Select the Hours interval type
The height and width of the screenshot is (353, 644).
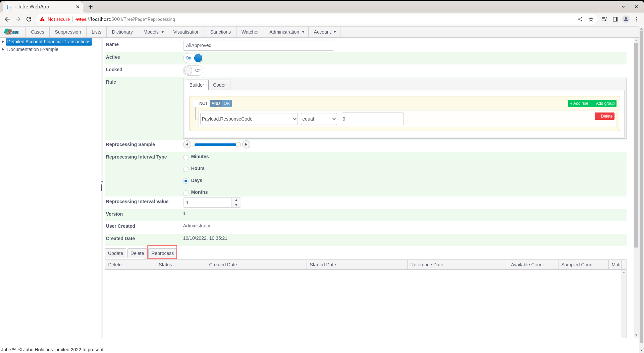[186, 169]
